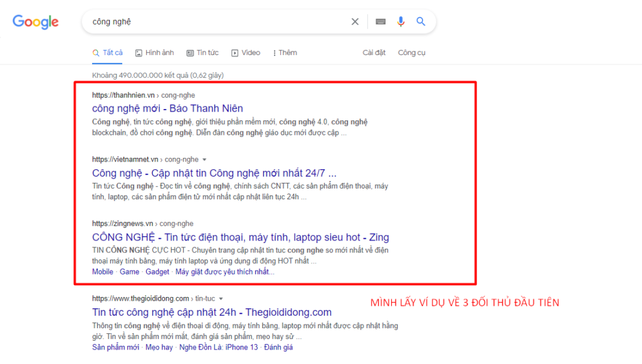Click the blue search magnifier icon
The width and height of the screenshot is (642, 364).
point(421,22)
